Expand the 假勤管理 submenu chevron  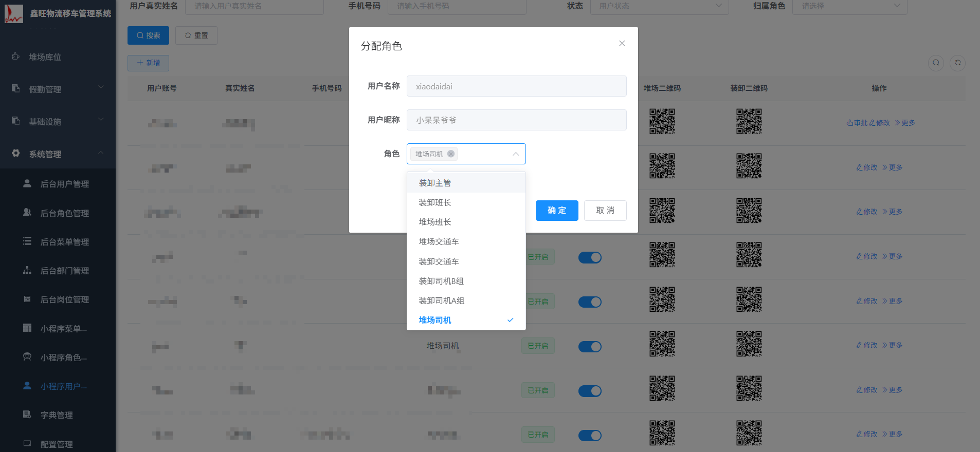click(101, 87)
